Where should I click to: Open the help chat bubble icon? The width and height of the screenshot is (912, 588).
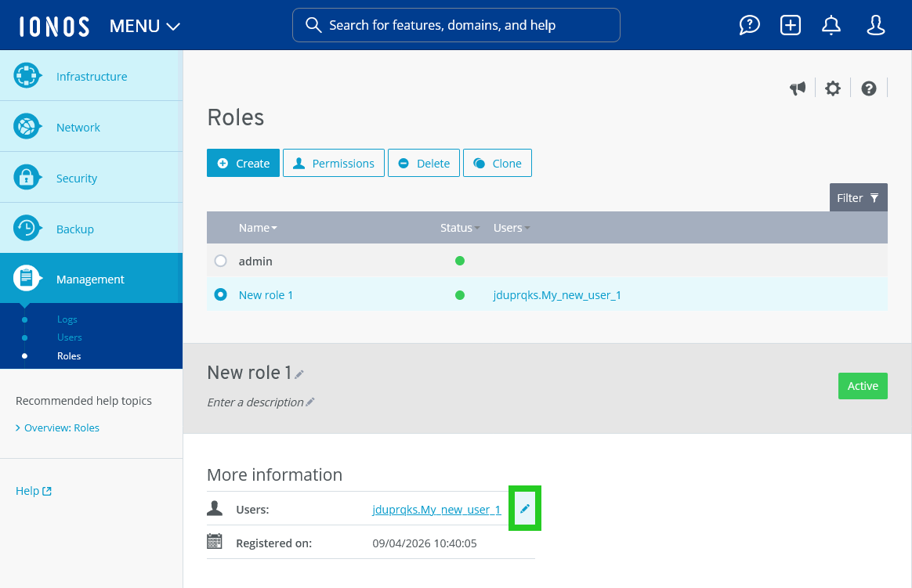[x=749, y=24]
